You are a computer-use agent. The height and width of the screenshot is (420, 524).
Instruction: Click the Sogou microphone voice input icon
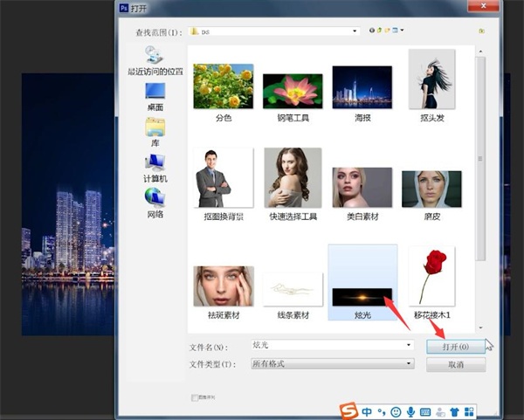(x=410, y=411)
